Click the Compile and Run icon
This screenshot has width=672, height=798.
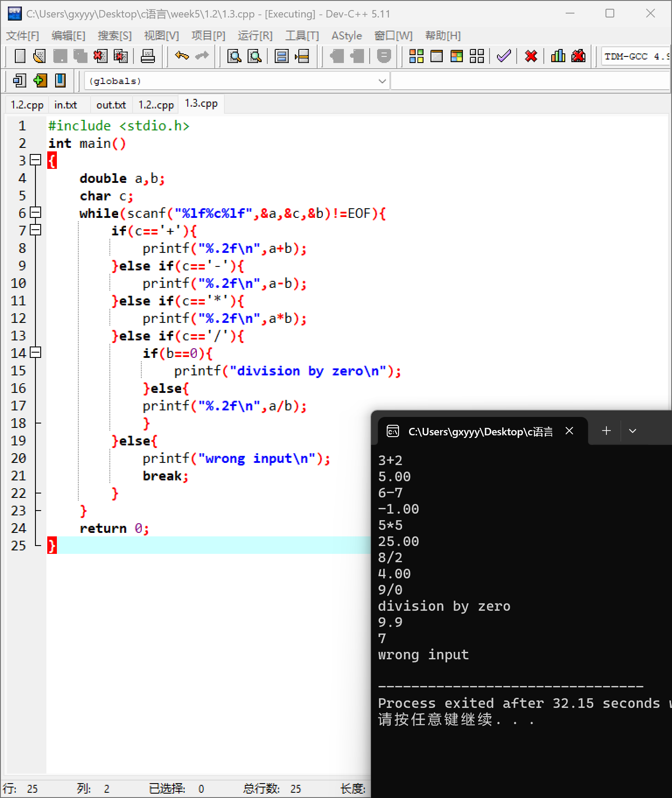pos(457,56)
